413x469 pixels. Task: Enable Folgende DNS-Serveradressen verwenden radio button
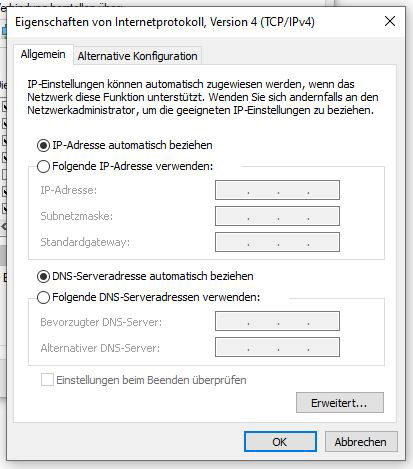[43, 297]
